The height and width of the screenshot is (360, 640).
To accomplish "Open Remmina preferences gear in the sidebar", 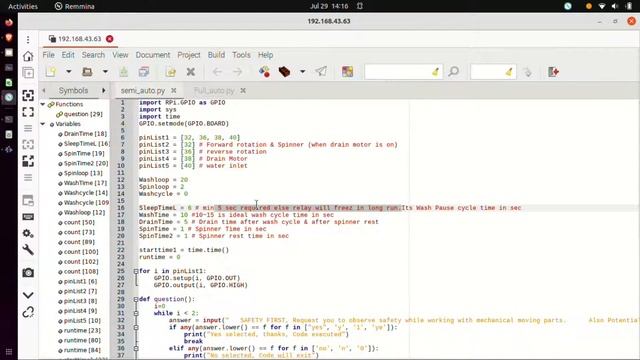I will click(x=28, y=233).
